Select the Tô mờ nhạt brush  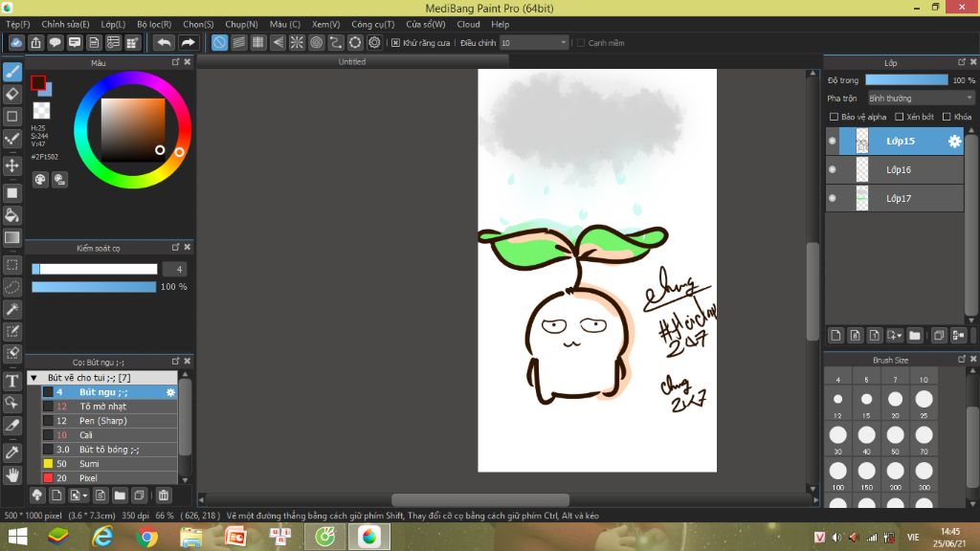[109, 407]
